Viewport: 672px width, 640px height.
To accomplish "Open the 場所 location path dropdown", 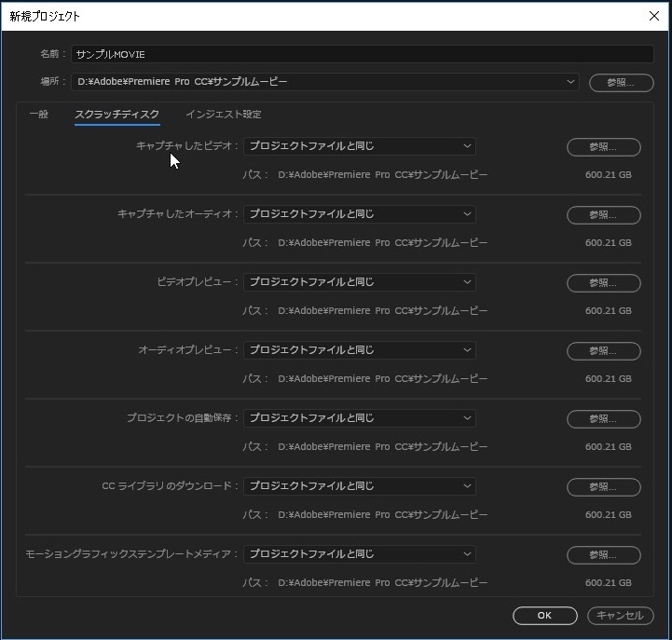I will (324, 82).
